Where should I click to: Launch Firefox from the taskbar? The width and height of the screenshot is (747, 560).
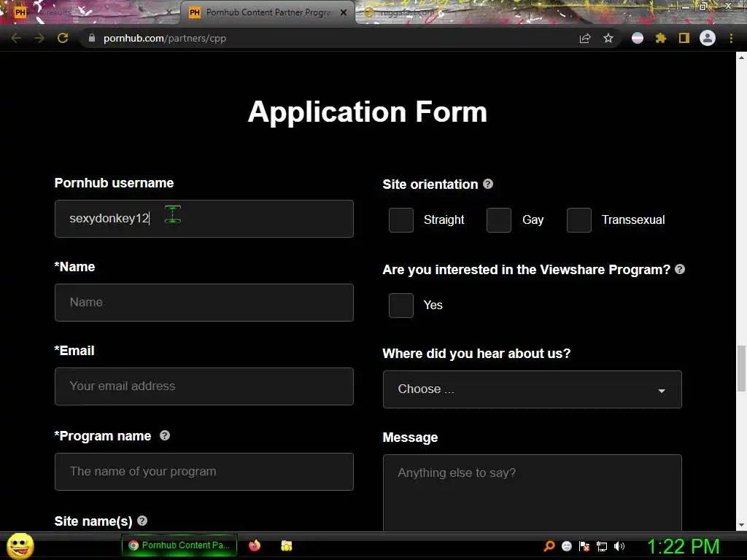click(255, 545)
